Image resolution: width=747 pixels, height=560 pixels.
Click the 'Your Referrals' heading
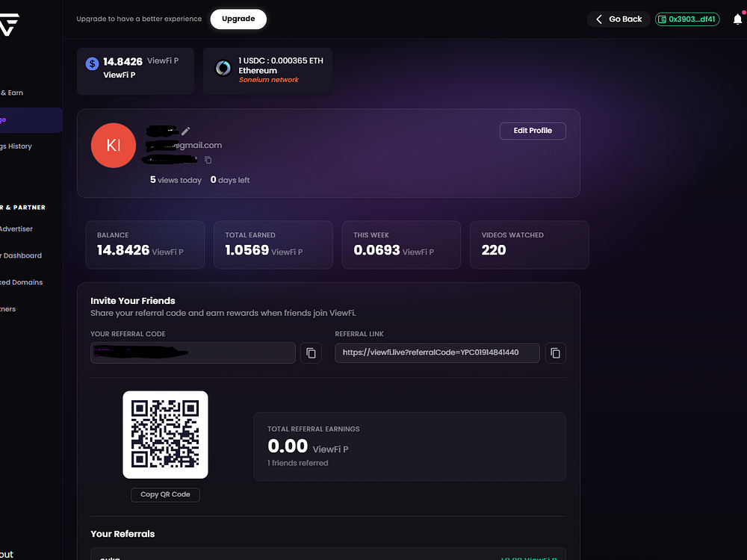click(123, 534)
